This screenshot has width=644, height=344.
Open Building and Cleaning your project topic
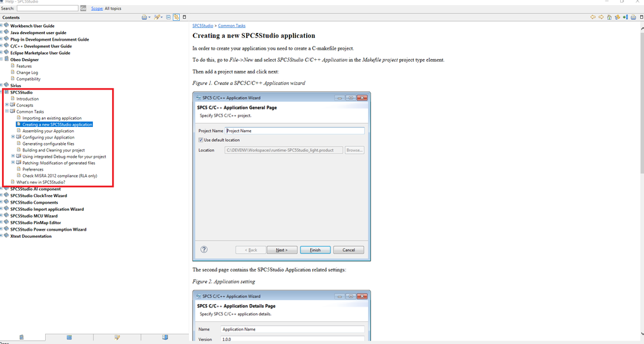(54, 150)
